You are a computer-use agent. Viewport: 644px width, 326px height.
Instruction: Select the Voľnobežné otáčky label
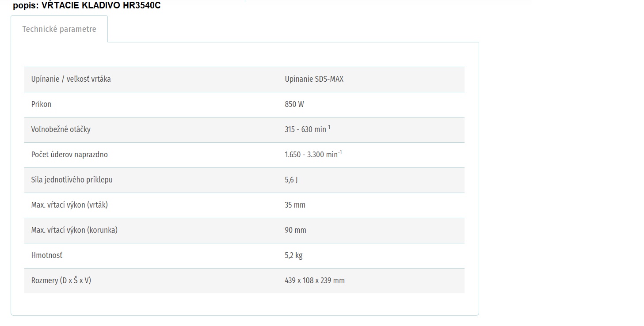coord(61,129)
